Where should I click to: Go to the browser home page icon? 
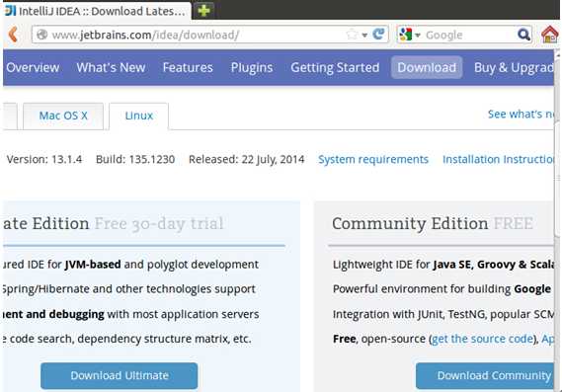tap(549, 35)
